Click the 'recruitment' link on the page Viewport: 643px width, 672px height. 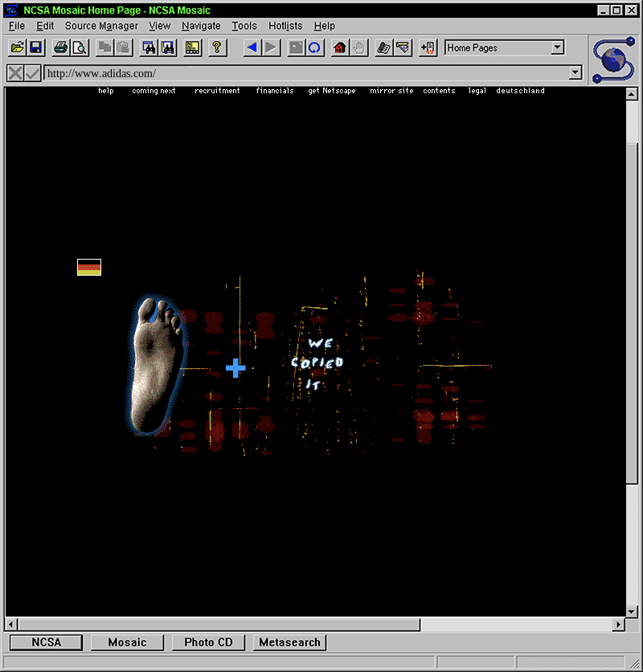[x=217, y=91]
